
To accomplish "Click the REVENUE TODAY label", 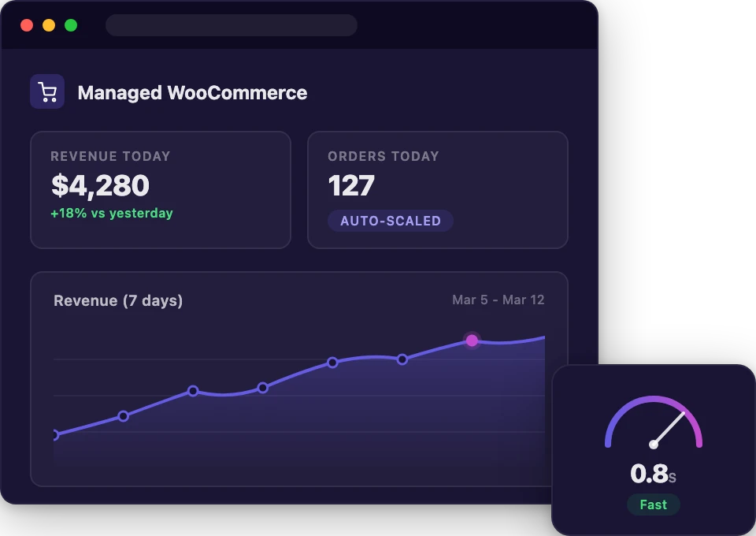I will [x=110, y=156].
